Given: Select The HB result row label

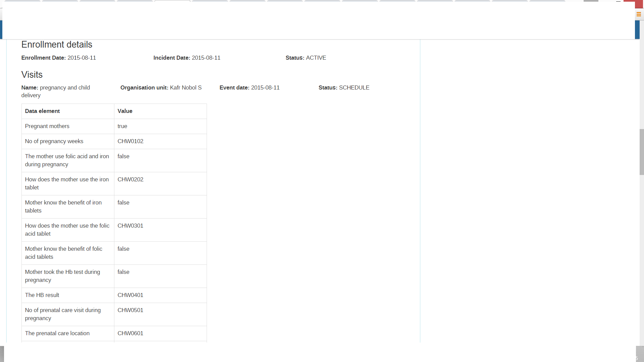Looking at the screenshot, I should click(42, 295).
